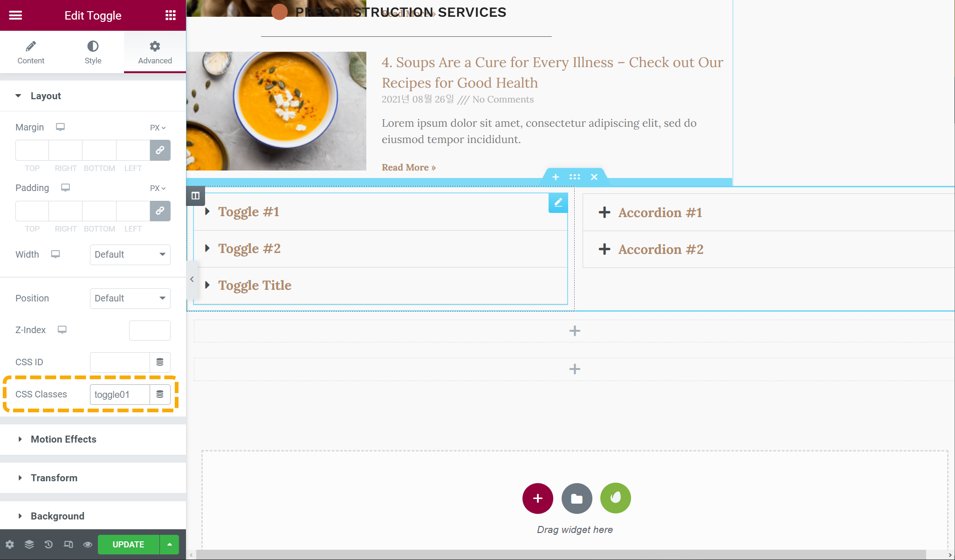Switch to the Style tab

pos(93,52)
